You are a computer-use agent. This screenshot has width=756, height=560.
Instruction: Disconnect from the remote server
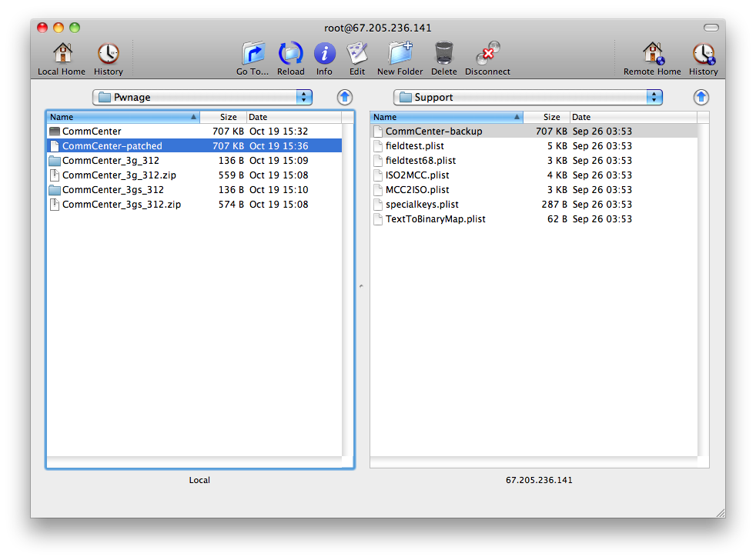coord(487,54)
